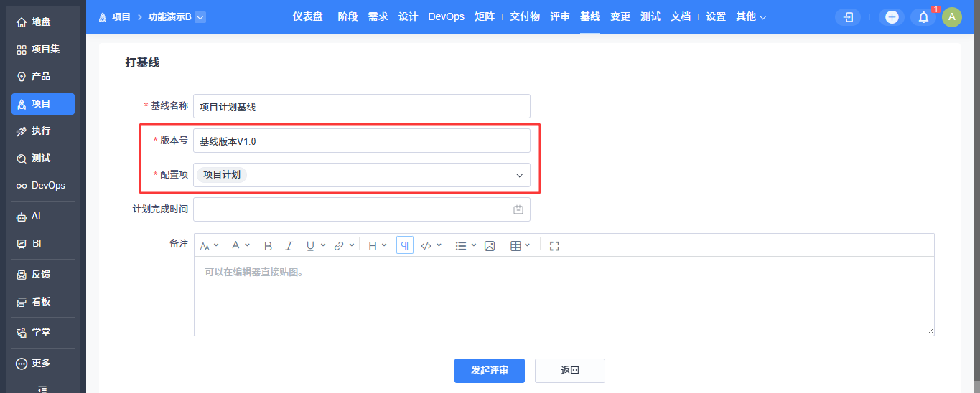Insert image in the 备注 editor
The image size is (980, 393).
tap(490, 245)
